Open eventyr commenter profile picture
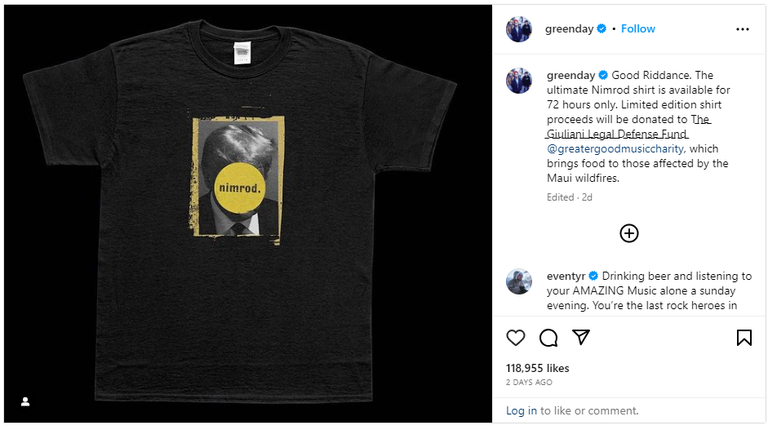 click(519, 282)
